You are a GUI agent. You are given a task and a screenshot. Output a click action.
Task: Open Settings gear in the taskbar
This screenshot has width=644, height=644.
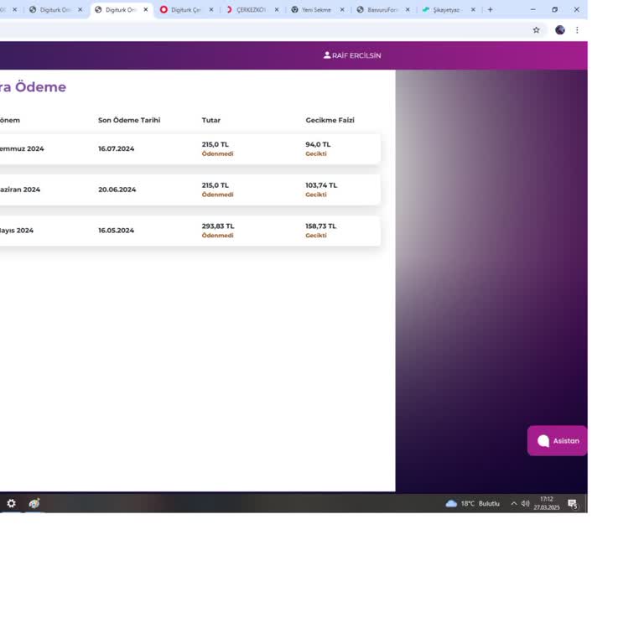point(11,503)
